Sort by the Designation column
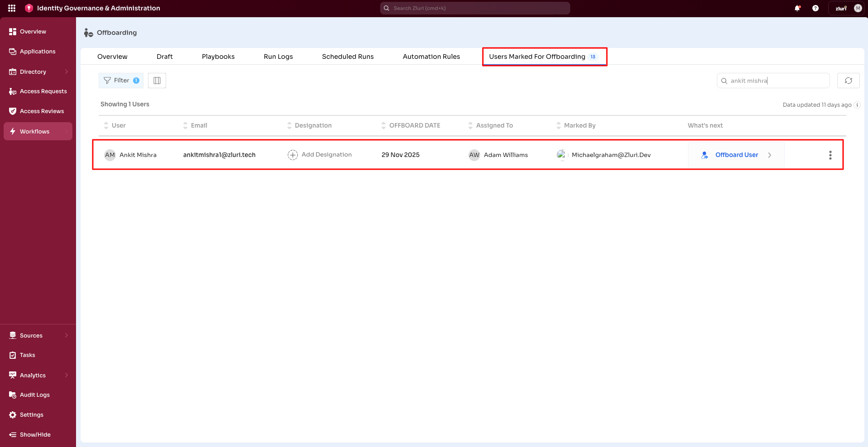The image size is (868, 447). [x=289, y=125]
